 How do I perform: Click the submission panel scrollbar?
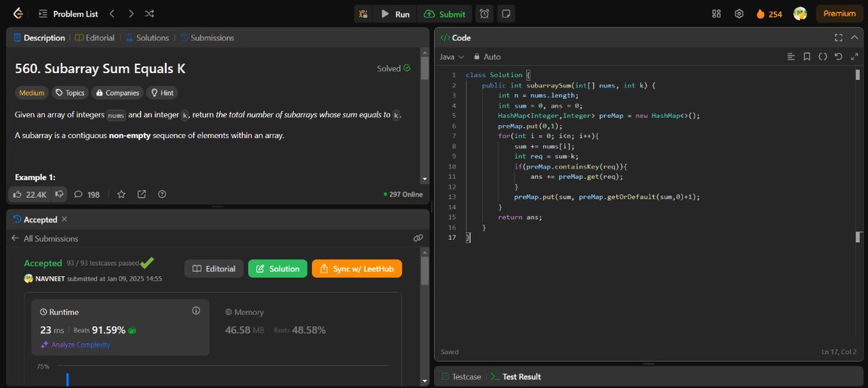pyautogui.click(x=425, y=271)
